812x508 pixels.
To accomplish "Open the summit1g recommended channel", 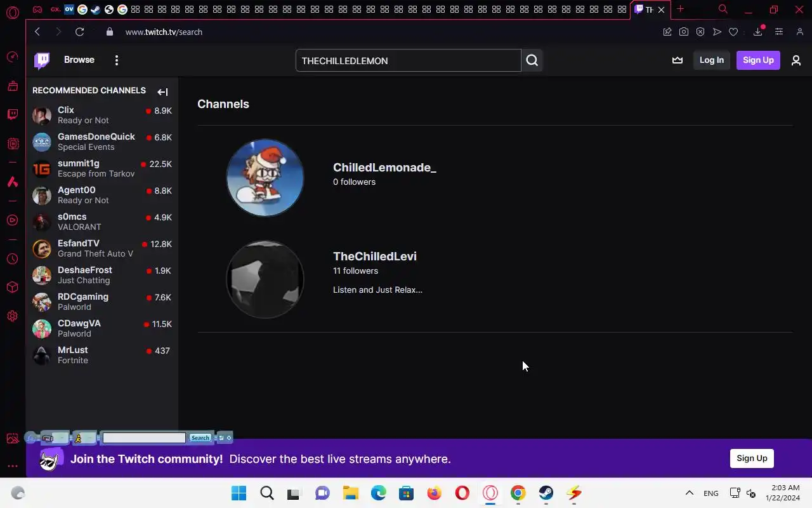I will tap(102, 168).
